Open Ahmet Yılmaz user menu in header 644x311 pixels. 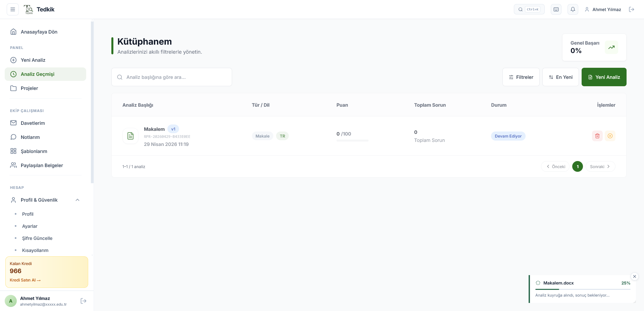[603, 9]
